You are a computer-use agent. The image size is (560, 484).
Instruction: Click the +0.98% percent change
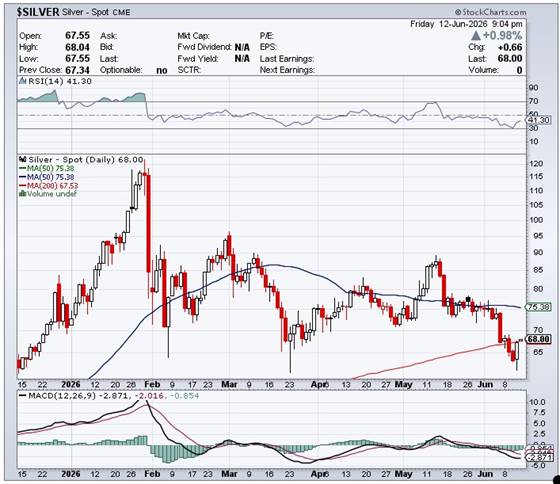tap(502, 35)
